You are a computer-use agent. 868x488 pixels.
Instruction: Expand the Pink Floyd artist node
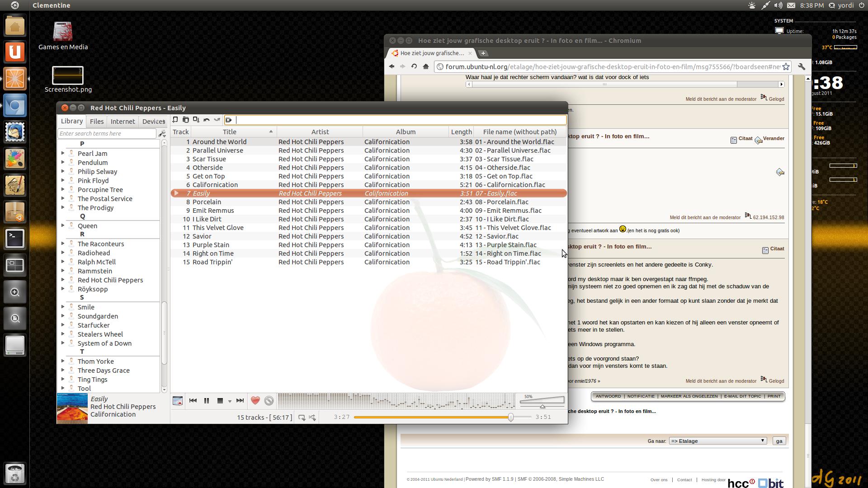63,180
